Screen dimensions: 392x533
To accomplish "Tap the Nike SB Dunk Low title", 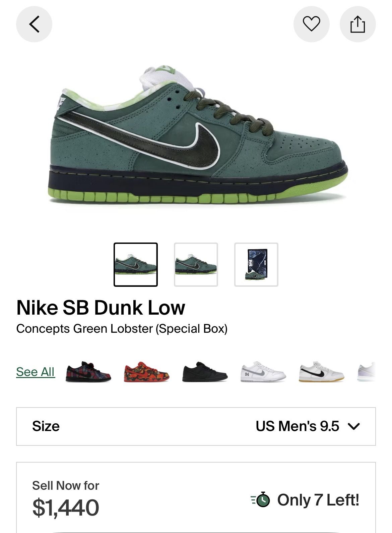I will (x=101, y=307).
